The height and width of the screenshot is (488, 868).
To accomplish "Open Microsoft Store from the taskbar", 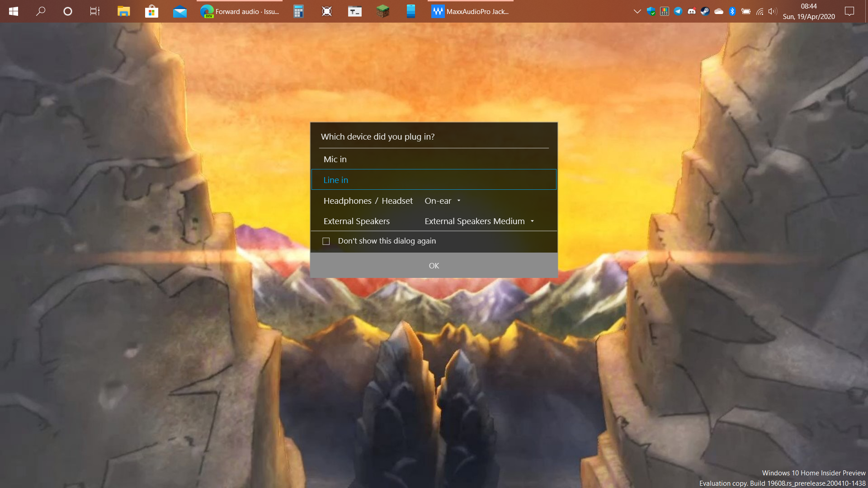I will [151, 11].
